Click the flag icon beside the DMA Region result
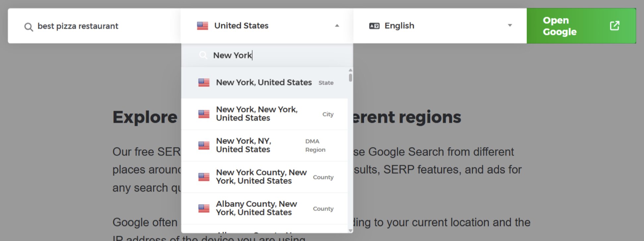The image size is (644, 241). coord(204,145)
